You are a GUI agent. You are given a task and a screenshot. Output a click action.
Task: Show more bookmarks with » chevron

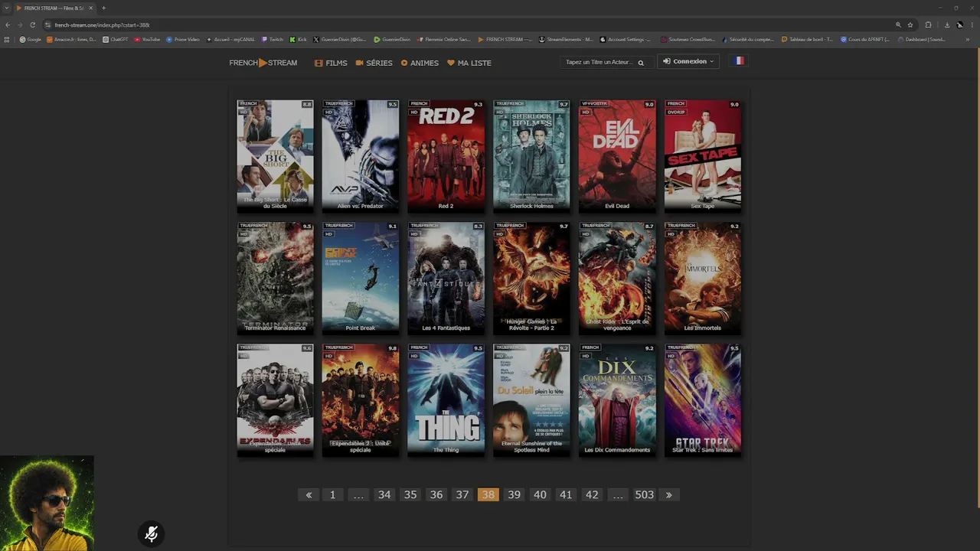coord(968,39)
